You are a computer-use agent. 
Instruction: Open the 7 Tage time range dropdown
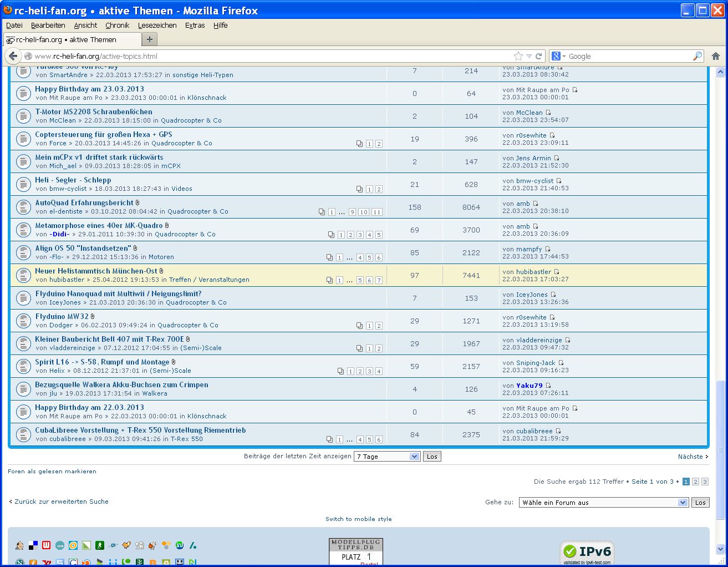tap(388, 457)
